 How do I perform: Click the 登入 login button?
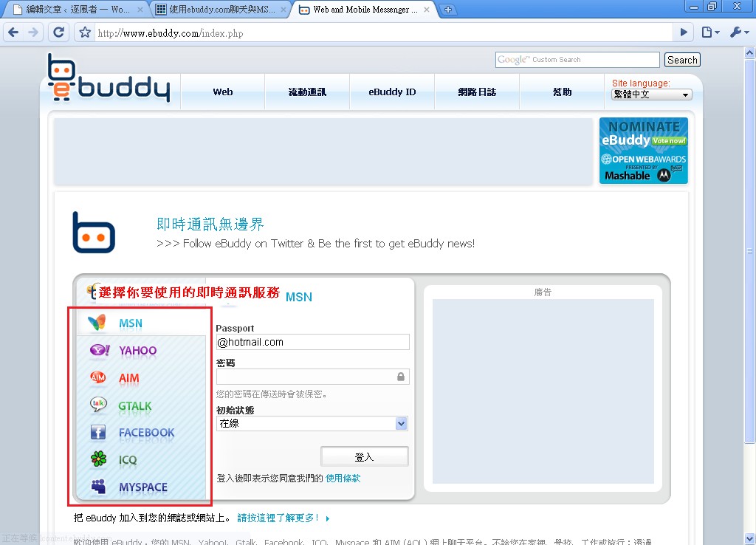[365, 456]
